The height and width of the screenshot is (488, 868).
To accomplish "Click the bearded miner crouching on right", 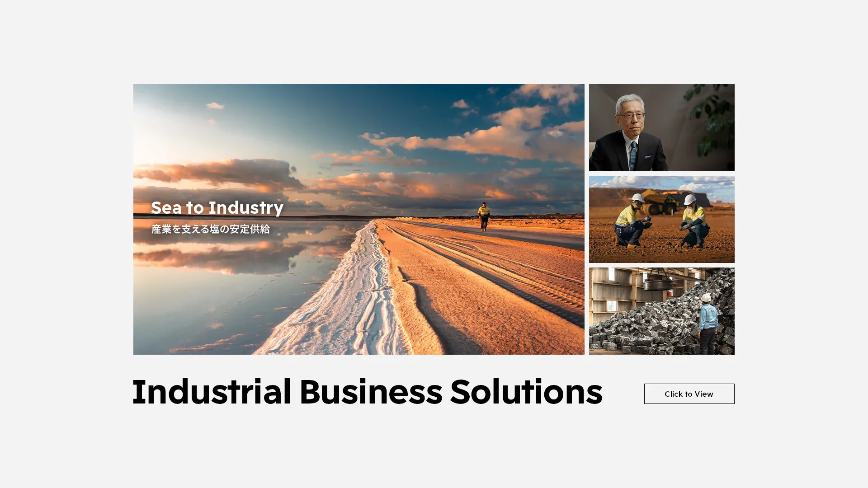I will [x=693, y=221].
